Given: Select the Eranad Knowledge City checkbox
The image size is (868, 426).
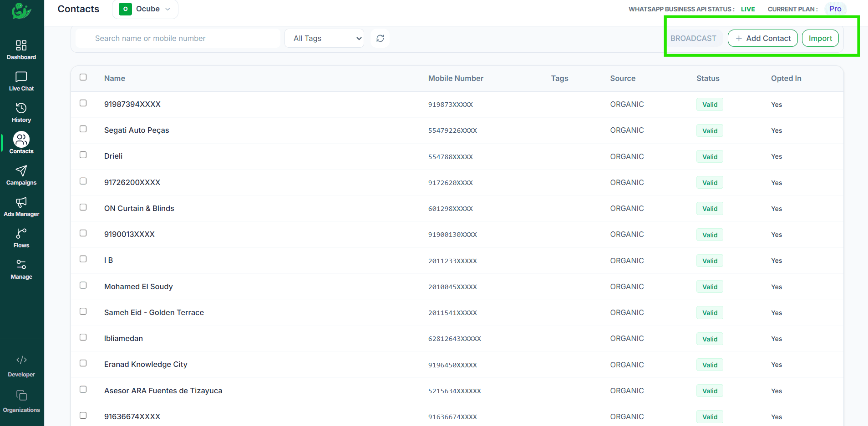Looking at the screenshot, I should (x=83, y=363).
